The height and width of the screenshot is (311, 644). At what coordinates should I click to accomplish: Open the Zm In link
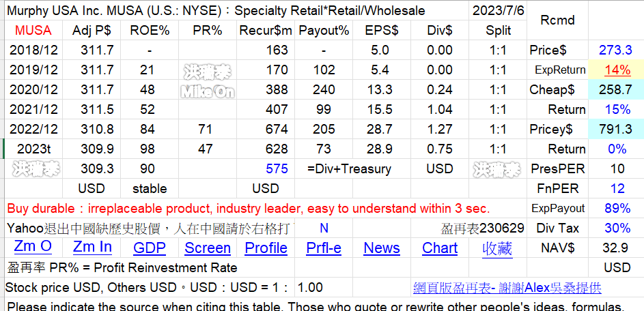(x=92, y=247)
